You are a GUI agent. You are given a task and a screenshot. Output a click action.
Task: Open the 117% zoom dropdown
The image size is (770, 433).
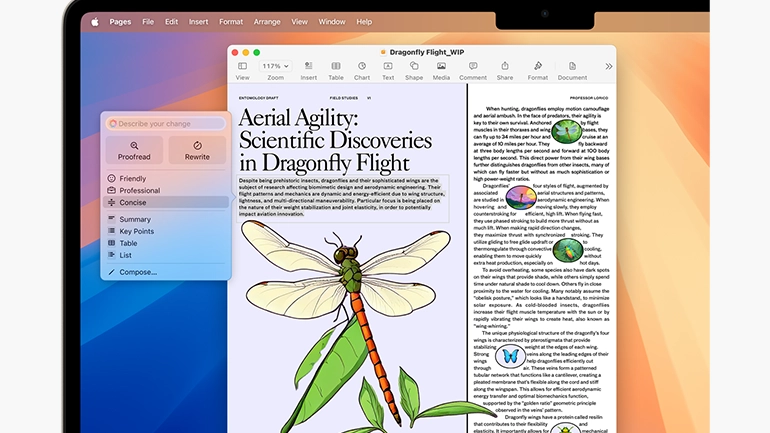coord(275,66)
